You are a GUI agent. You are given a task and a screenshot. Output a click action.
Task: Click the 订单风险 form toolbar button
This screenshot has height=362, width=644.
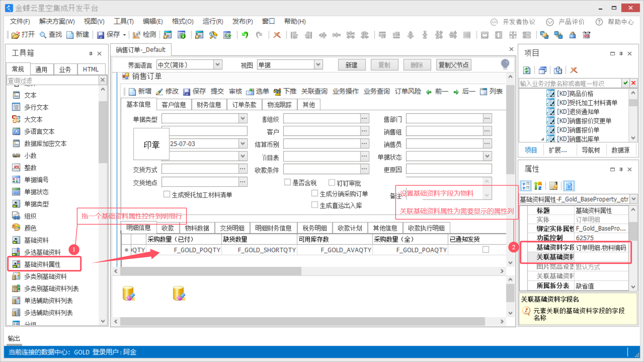[x=408, y=91]
